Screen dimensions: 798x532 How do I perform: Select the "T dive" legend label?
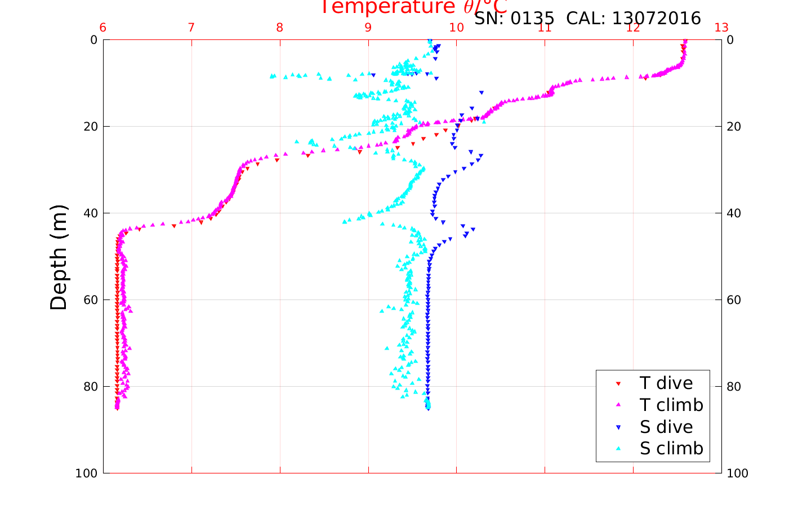[666, 383]
